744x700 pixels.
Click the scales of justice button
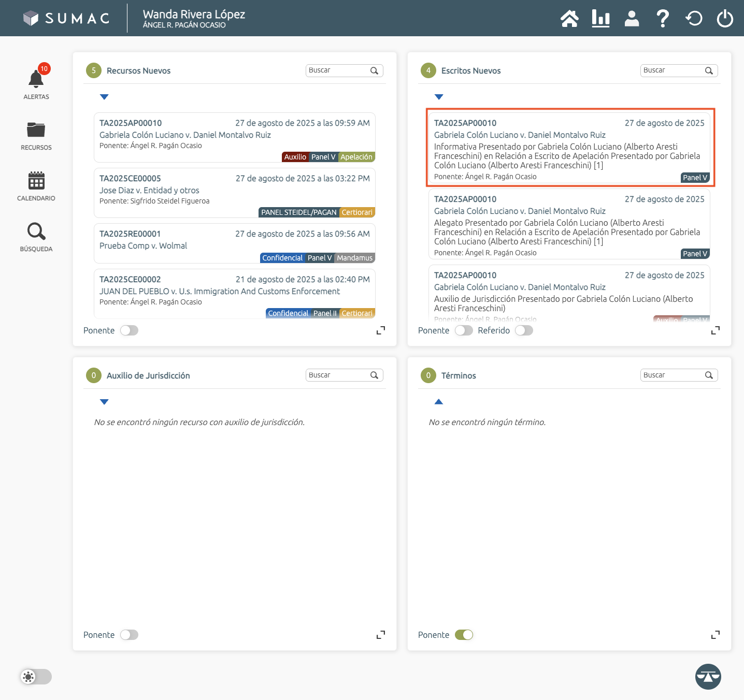pos(708,676)
